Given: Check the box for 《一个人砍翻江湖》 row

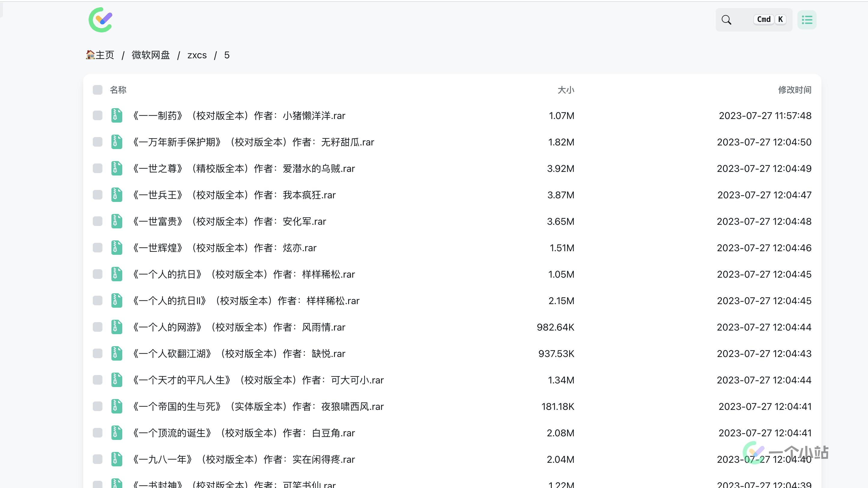Looking at the screenshot, I should coord(97,354).
